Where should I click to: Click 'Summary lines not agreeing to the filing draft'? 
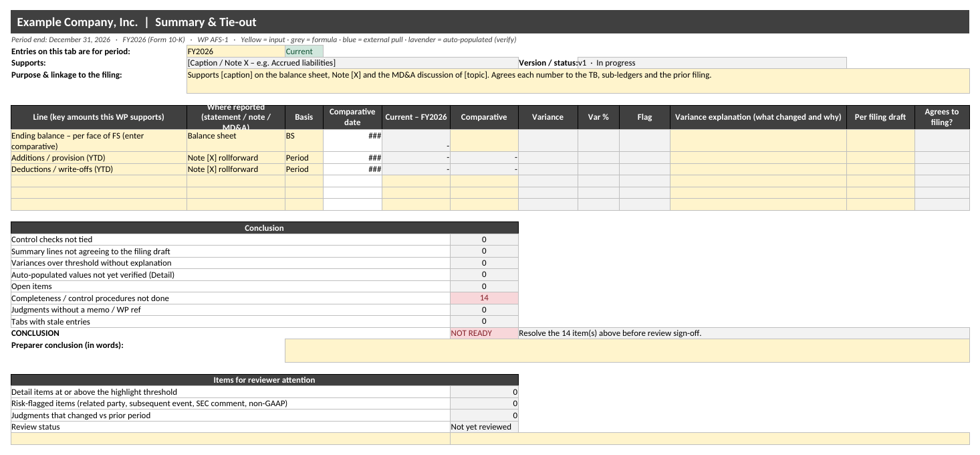(x=231, y=251)
